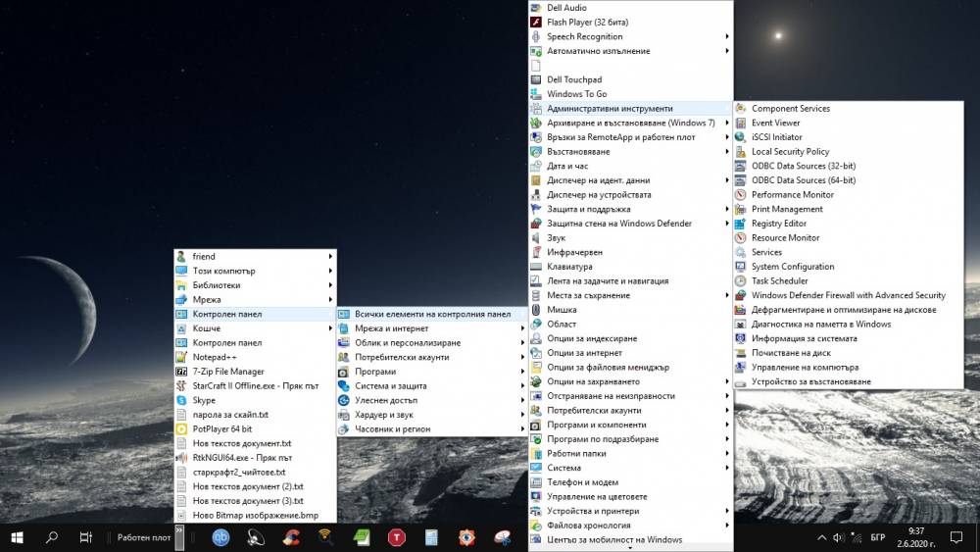
Task: Click the Dell Audio icon
Action: [536, 8]
